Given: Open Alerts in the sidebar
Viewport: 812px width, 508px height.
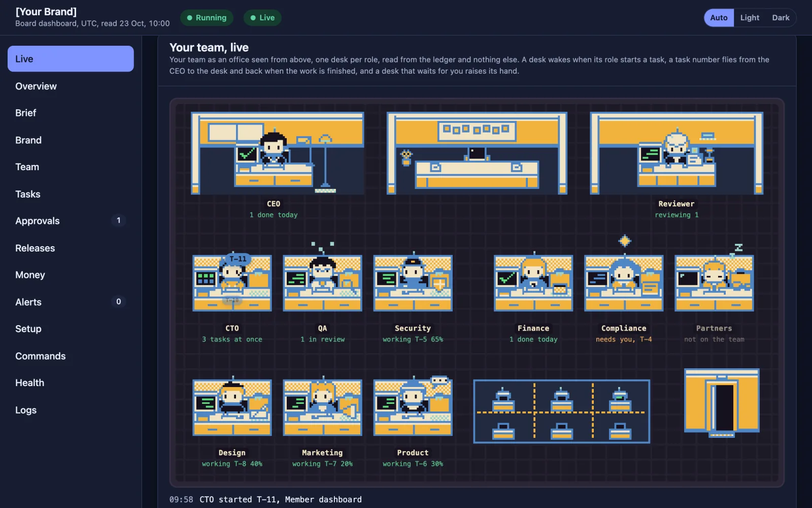Looking at the screenshot, I should click(x=71, y=302).
